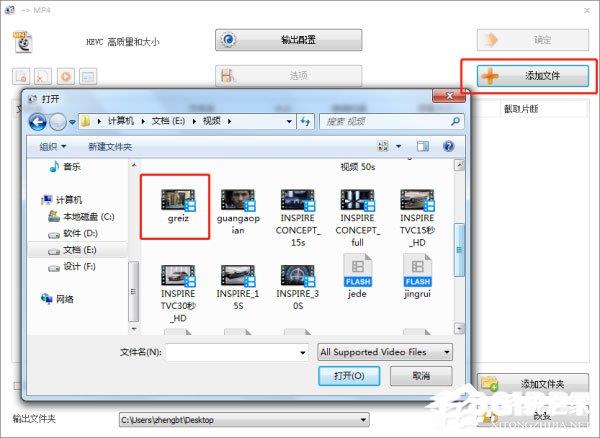
Task: Click the file list scroll-down arrow
Action: point(459,328)
